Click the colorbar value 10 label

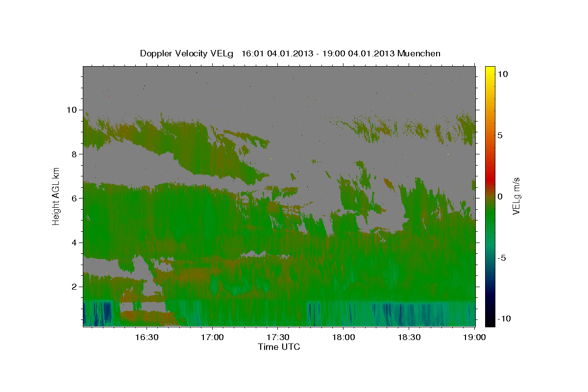pos(502,74)
